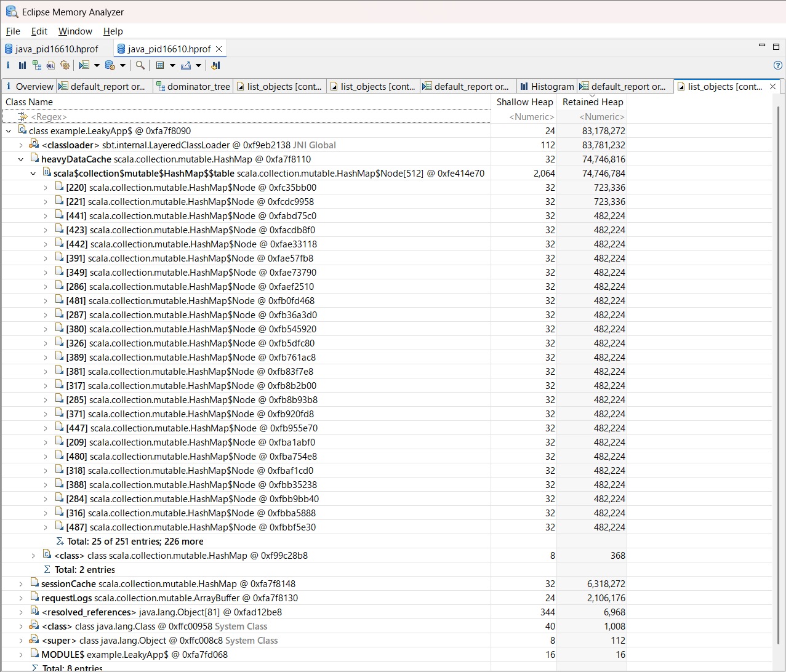Sort by Retained Heap column header

(593, 102)
